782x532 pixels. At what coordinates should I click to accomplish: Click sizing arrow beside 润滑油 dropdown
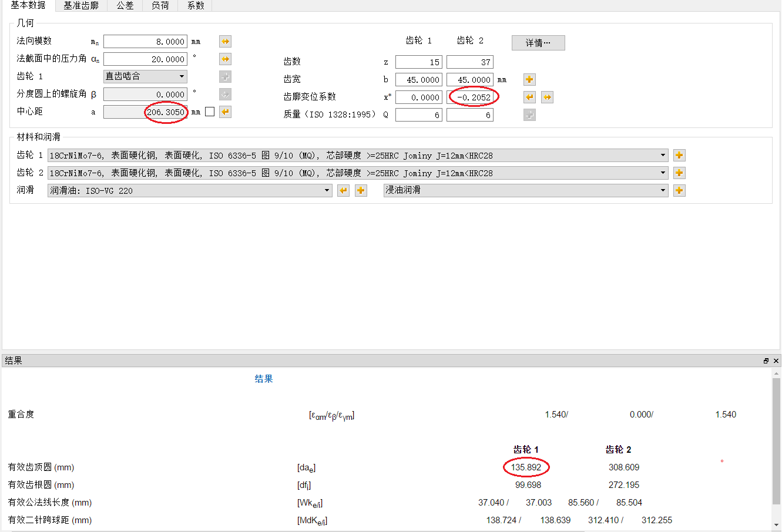point(343,191)
